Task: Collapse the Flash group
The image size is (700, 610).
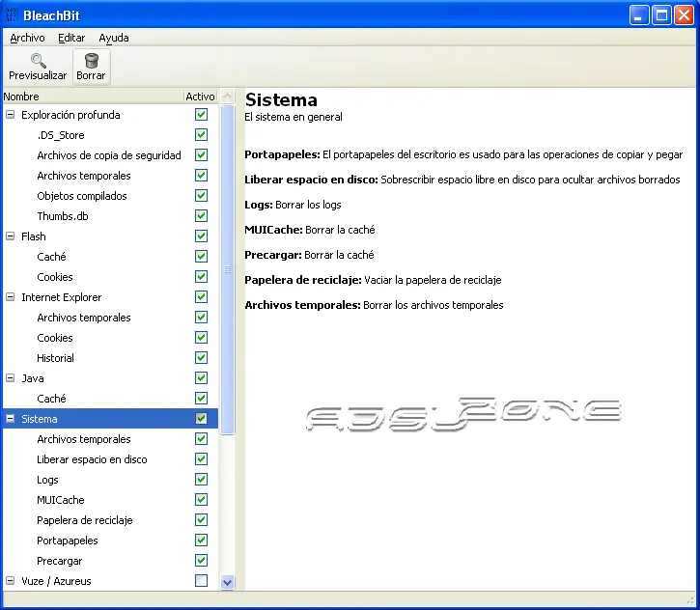Action: (x=11, y=236)
